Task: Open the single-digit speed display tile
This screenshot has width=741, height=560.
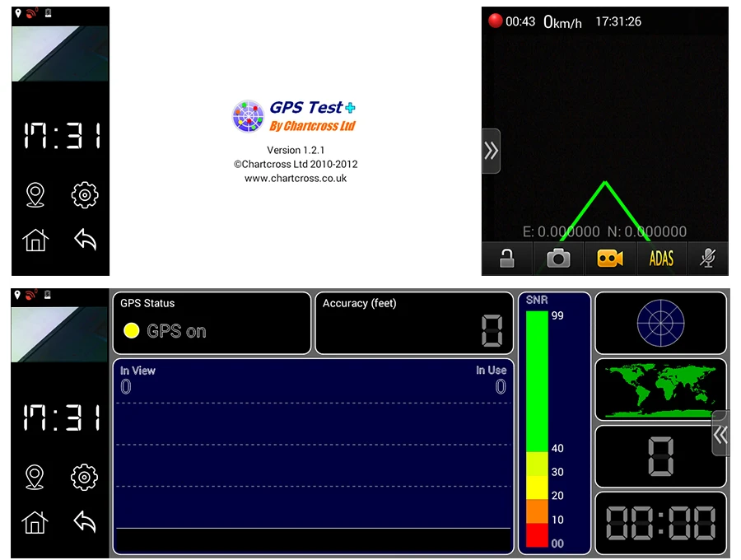Action: tap(660, 456)
